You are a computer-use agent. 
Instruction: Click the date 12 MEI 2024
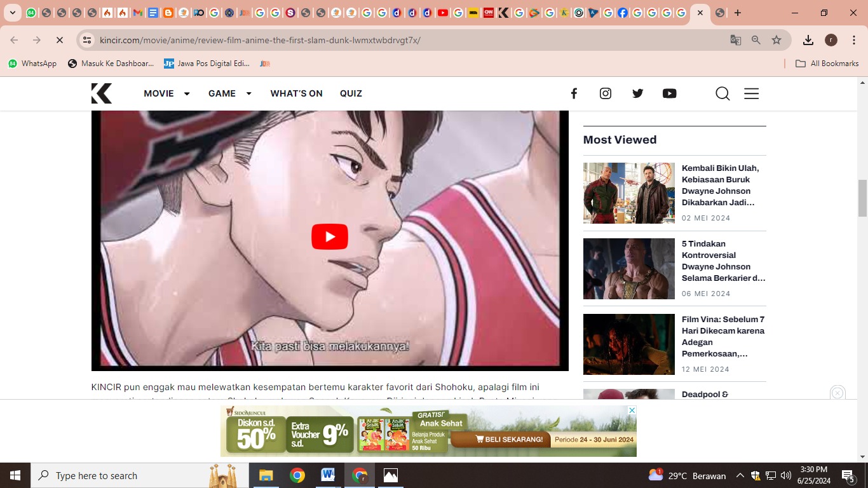point(706,369)
